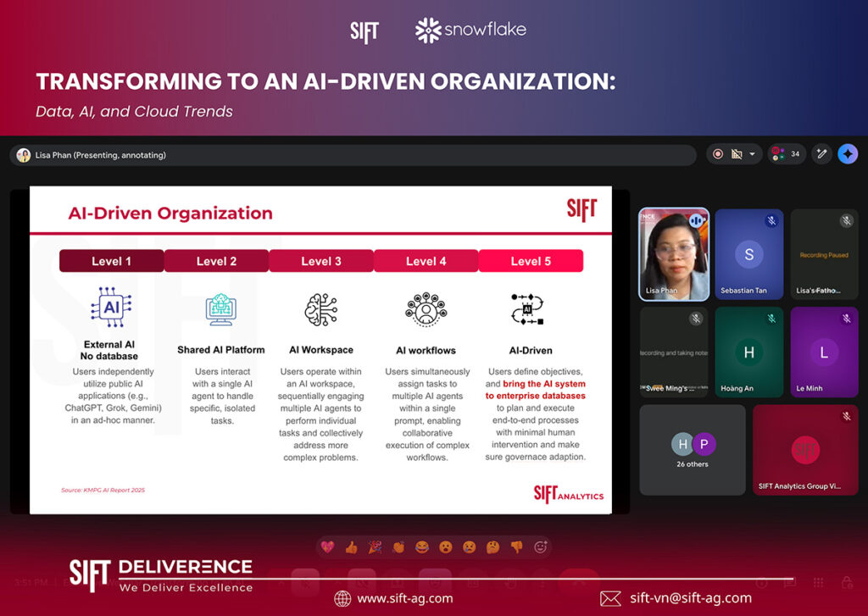The height and width of the screenshot is (616, 868).
Task: Click the Level 4 header on slide
Action: pyautogui.click(x=426, y=261)
